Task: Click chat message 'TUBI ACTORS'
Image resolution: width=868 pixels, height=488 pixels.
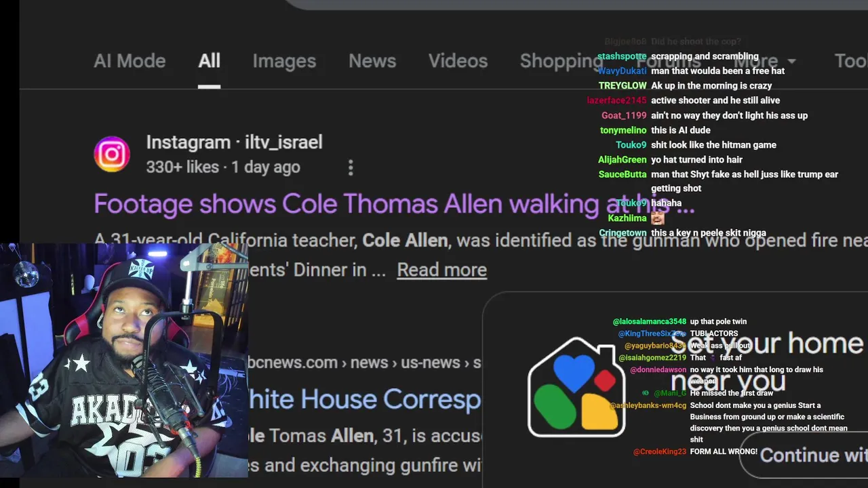Action: pyautogui.click(x=714, y=333)
